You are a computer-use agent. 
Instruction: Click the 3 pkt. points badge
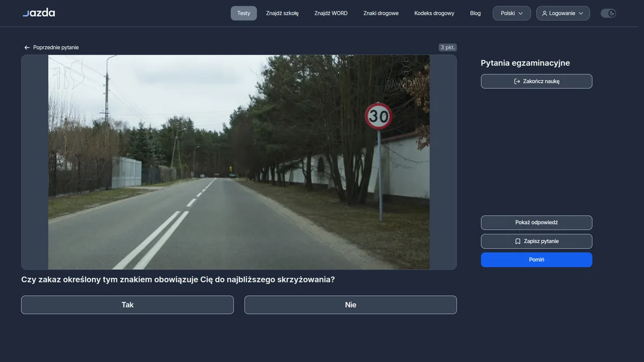[x=448, y=47]
